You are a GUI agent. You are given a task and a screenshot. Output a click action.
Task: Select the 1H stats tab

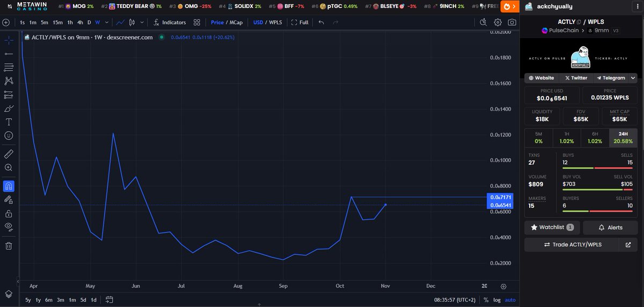pos(566,138)
